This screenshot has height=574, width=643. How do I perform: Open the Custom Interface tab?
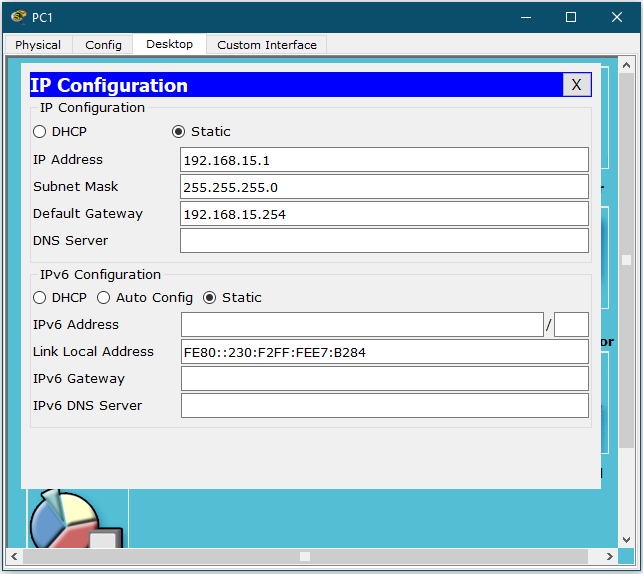pyautogui.click(x=267, y=45)
